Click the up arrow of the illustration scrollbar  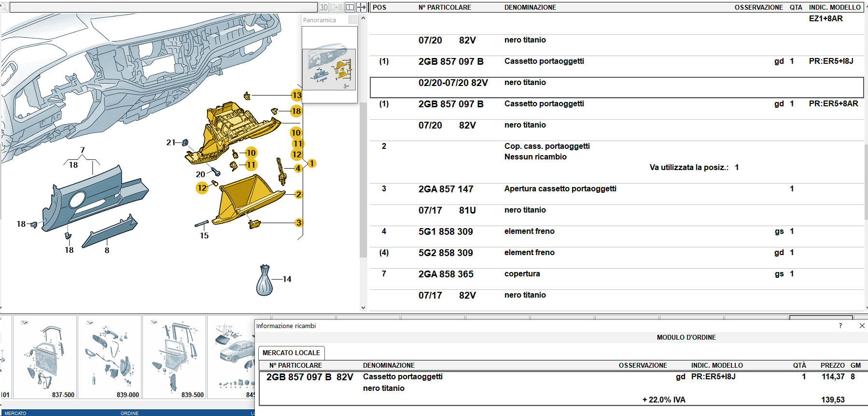tap(363, 18)
